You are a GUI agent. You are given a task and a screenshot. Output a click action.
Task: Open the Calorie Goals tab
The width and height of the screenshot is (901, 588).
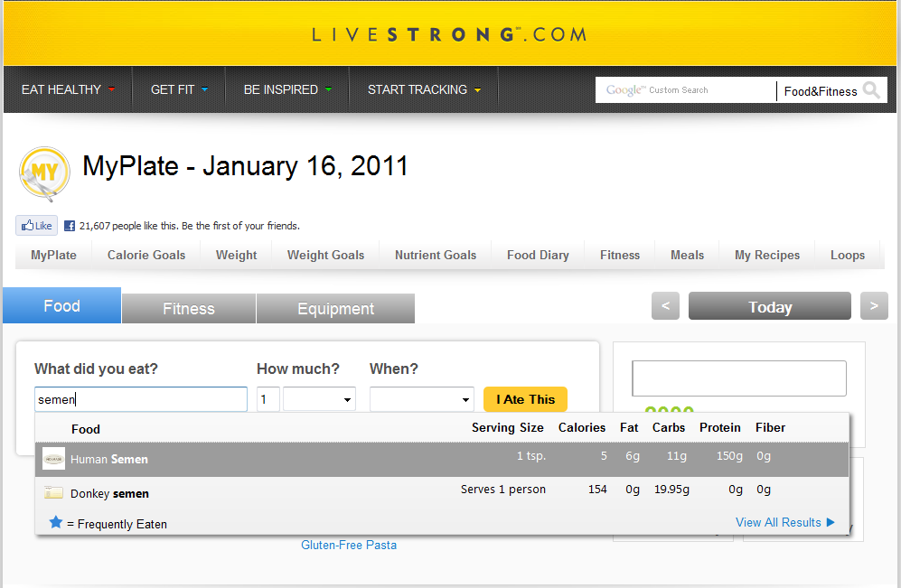click(146, 255)
